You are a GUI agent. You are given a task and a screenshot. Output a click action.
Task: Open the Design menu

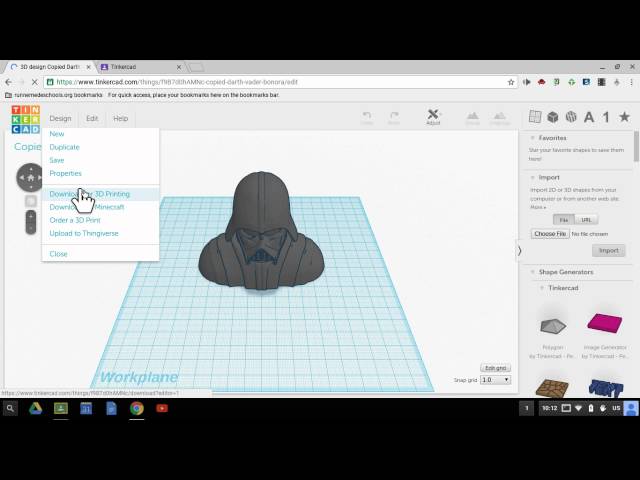tap(60, 118)
